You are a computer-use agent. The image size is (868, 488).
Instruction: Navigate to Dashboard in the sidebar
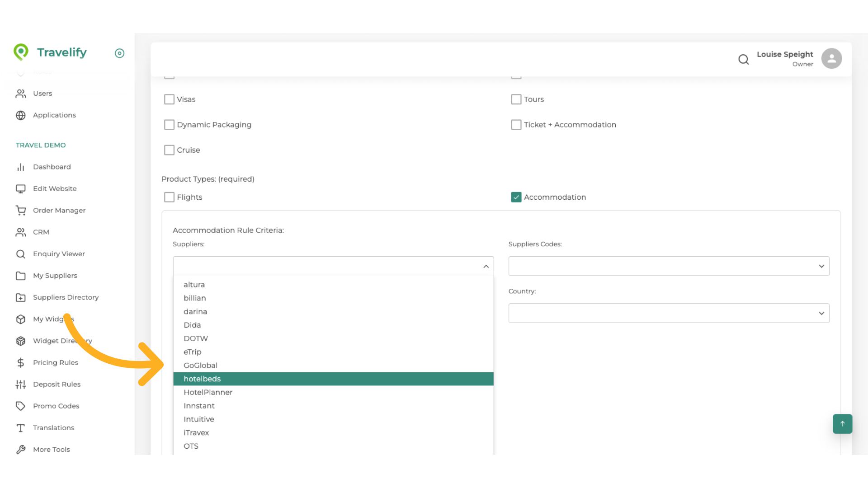tap(52, 167)
